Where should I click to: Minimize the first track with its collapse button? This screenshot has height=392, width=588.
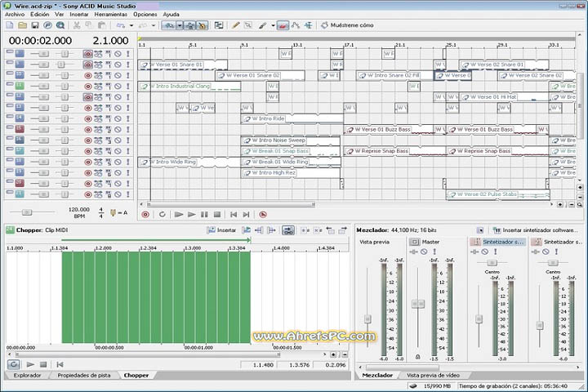point(10,51)
